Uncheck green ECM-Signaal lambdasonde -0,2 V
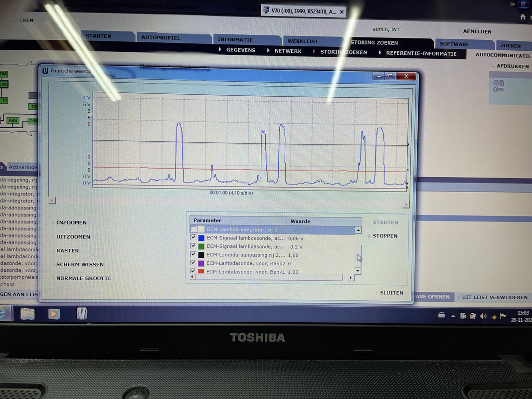This screenshot has width=532, height=399. point(193,246)
